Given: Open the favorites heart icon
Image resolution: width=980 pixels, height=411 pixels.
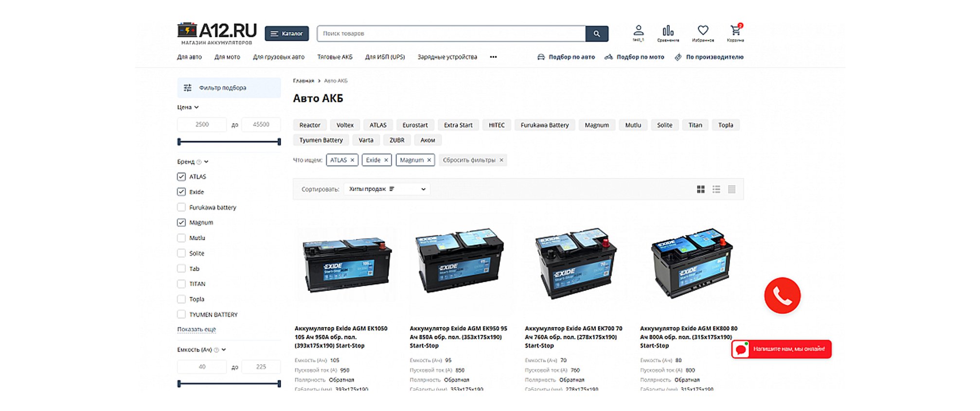Looking at the screenshot, I should 703,30.
